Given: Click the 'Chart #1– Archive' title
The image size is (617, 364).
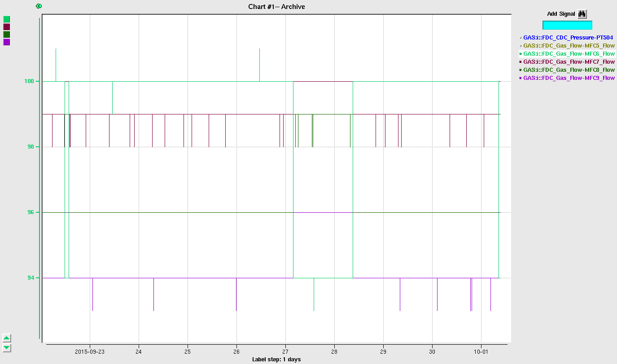Looking at the screenshot, I should coord(276,6).
